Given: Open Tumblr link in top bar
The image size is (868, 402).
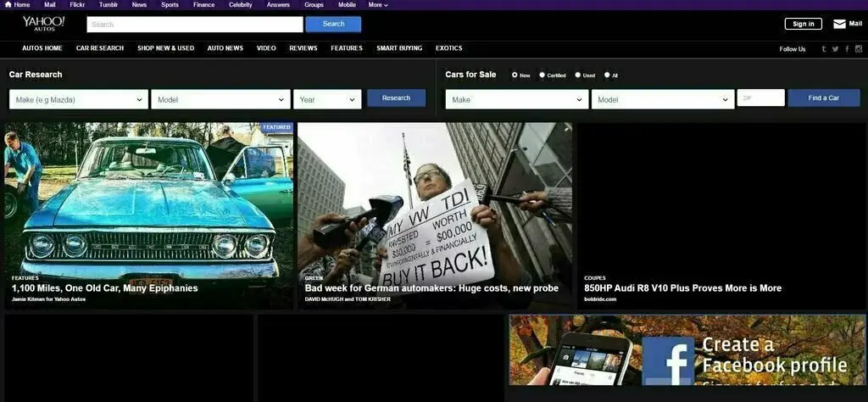Looking at the screenshot, I should tap(108, 4).
